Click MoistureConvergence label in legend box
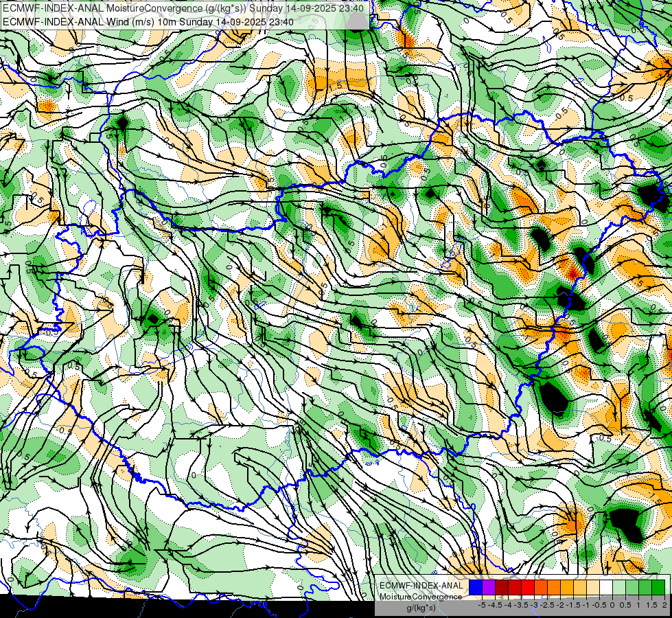The image size is (672, 618). point(421,597)
